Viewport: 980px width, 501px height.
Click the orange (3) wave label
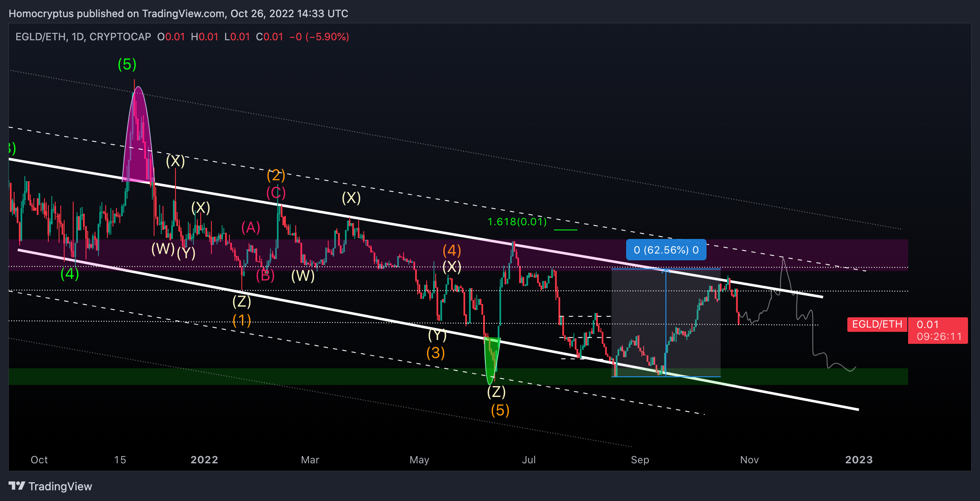point(436,352)
